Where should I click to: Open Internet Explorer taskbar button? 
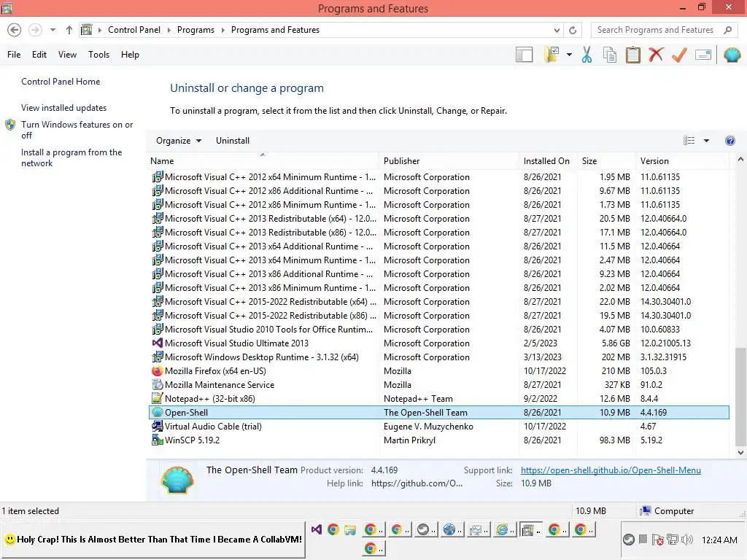[x=506, y=529]
